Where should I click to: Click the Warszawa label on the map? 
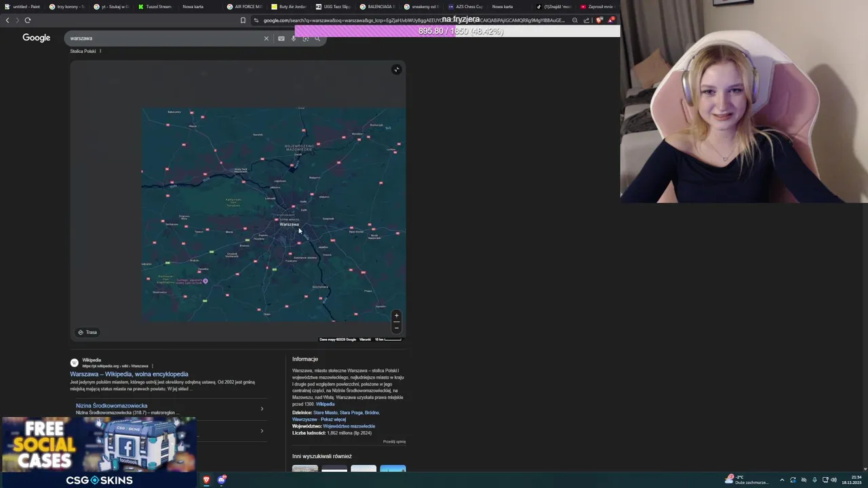coord(289,224)
